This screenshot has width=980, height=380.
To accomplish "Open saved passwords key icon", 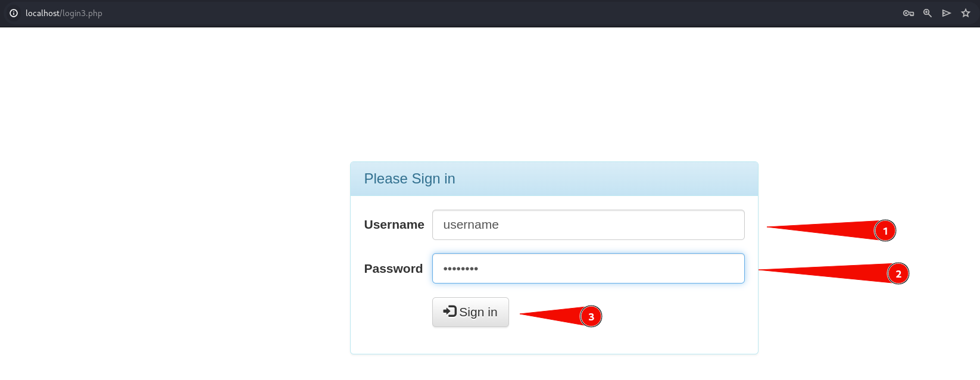I will pos(909,13).
